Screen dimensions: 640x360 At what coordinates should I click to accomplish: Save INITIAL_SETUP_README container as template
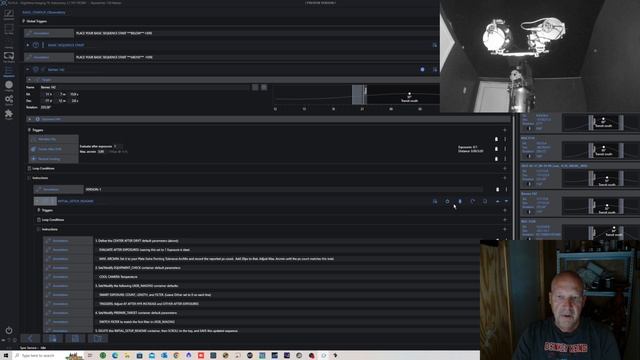(435, 201)
